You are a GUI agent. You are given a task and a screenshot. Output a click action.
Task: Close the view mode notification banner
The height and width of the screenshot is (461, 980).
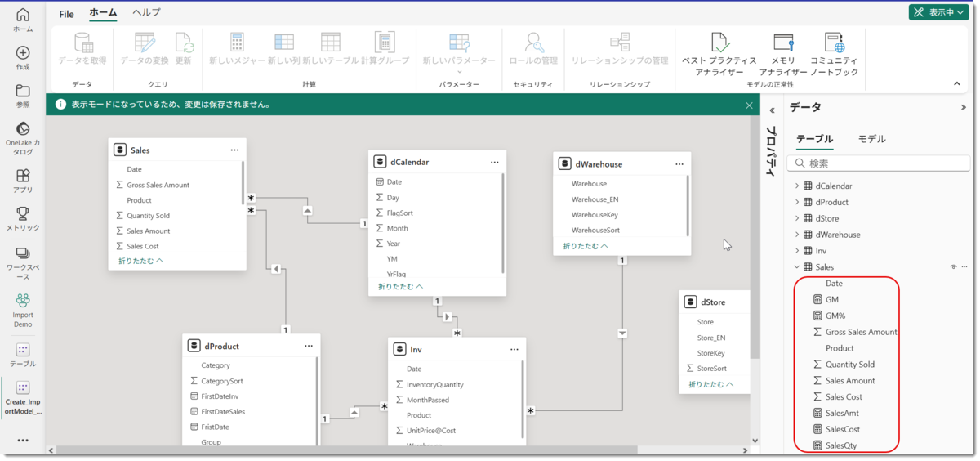point(749,105)
